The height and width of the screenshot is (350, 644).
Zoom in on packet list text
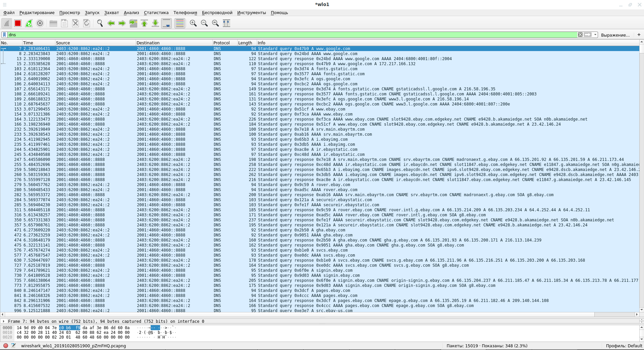pyautogui.click(x=193, y=23)
